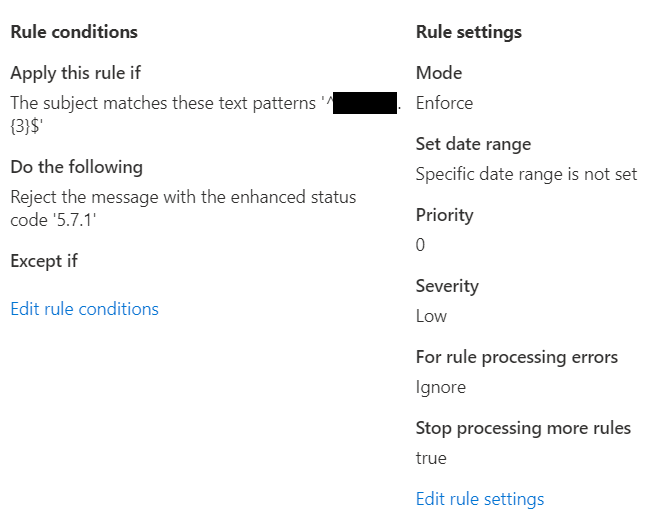Open the Edit rule settings link
Image resolution: width=671 pixels, height=532 pixels.
click(x=480, y=499)
